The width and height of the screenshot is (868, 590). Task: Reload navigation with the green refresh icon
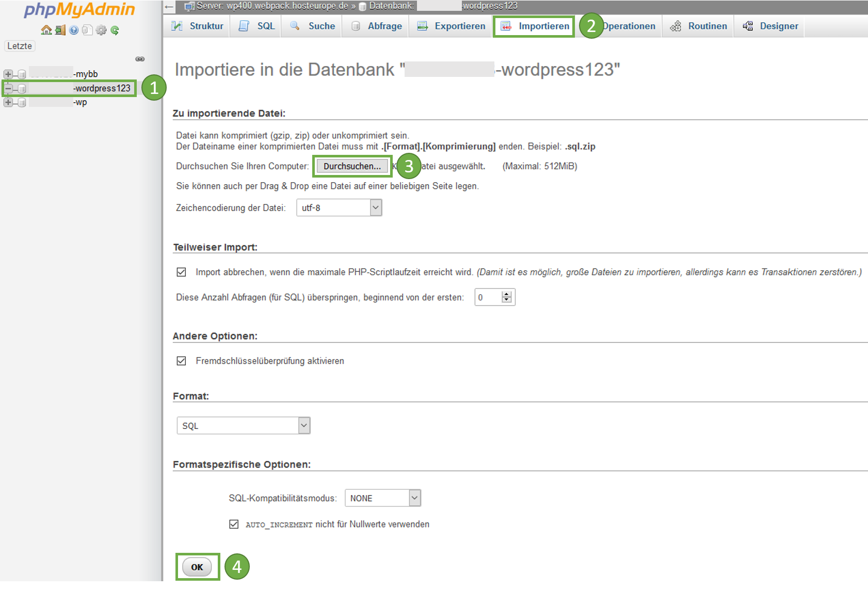coord(115,30)
